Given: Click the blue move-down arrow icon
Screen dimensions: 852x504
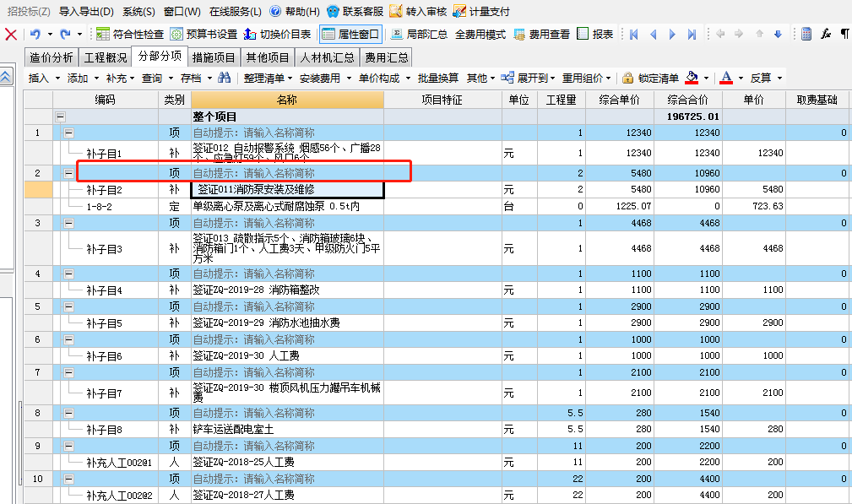Looking at the screenshot, I should pos(778,35).
